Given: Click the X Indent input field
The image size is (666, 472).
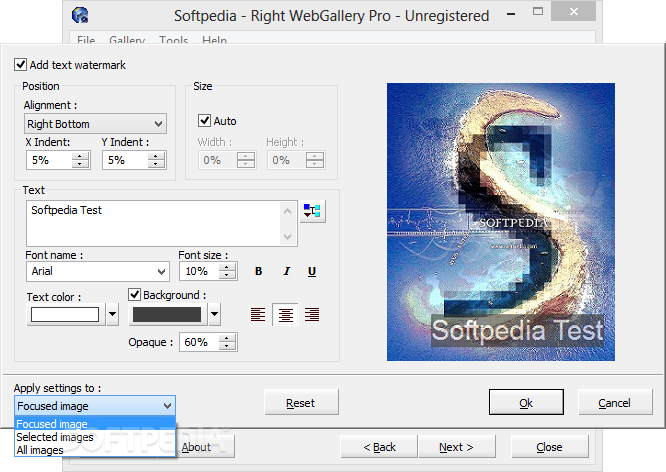Looking at the screenshot, I should point(49,160).
